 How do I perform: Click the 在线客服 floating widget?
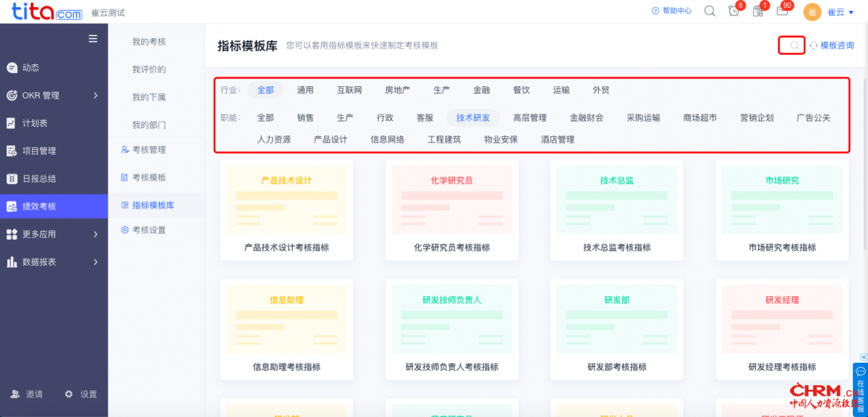click(860, 386)
